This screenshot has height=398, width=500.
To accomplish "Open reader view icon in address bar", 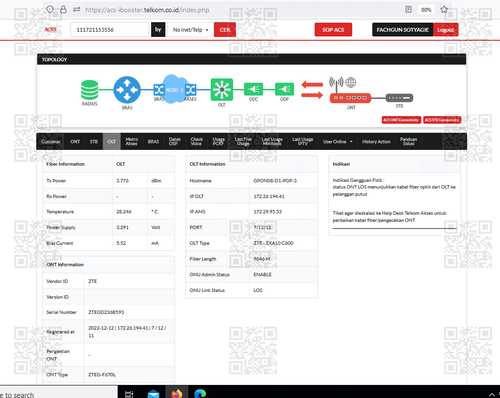I will [408, 9].
